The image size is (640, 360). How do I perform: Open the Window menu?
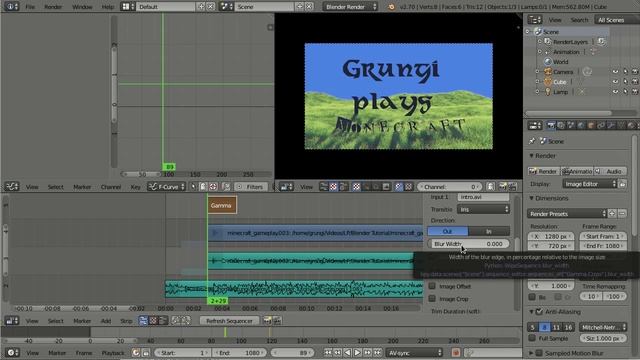pos(82,7)
